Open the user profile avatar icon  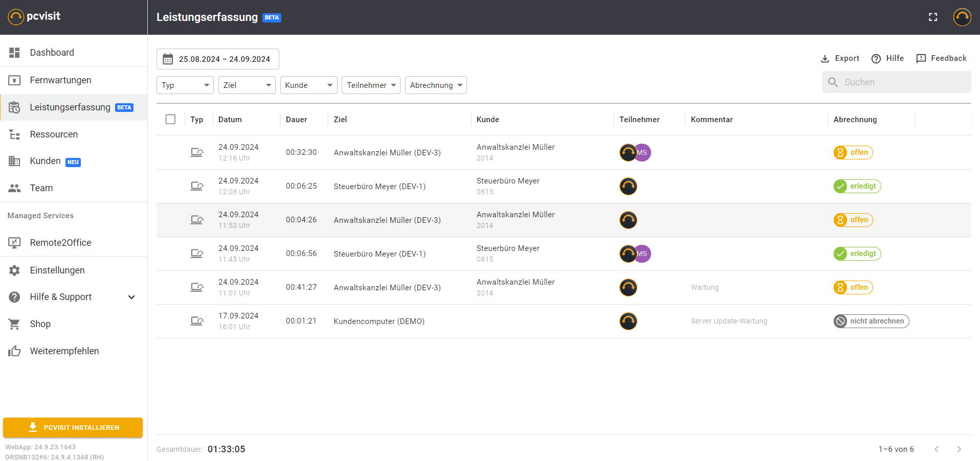coord(962,17)
